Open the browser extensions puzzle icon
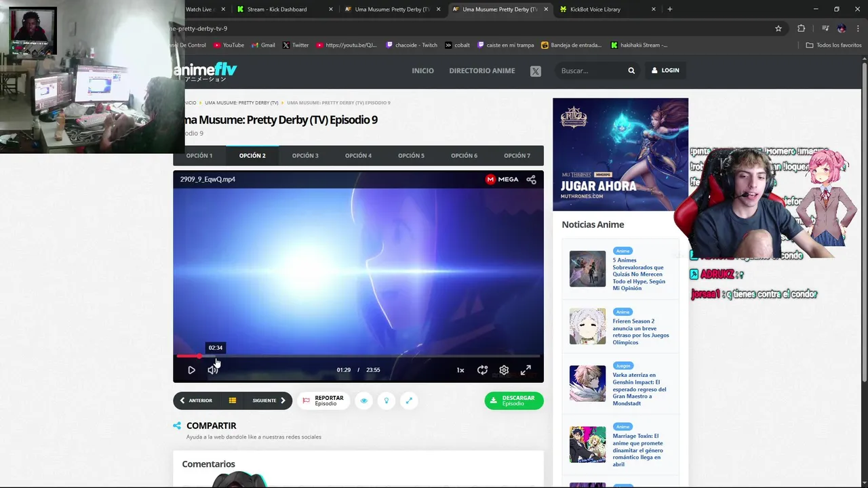The width and height of the screenshot is (868, 488). tap(802, 28)
